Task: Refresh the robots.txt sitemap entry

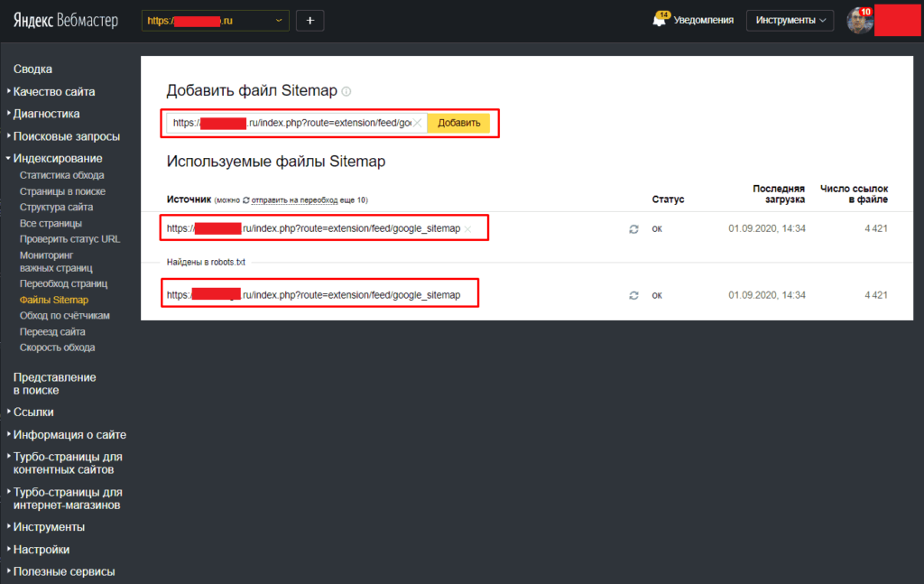Action: pyautogui.click(x=633, y=293)
